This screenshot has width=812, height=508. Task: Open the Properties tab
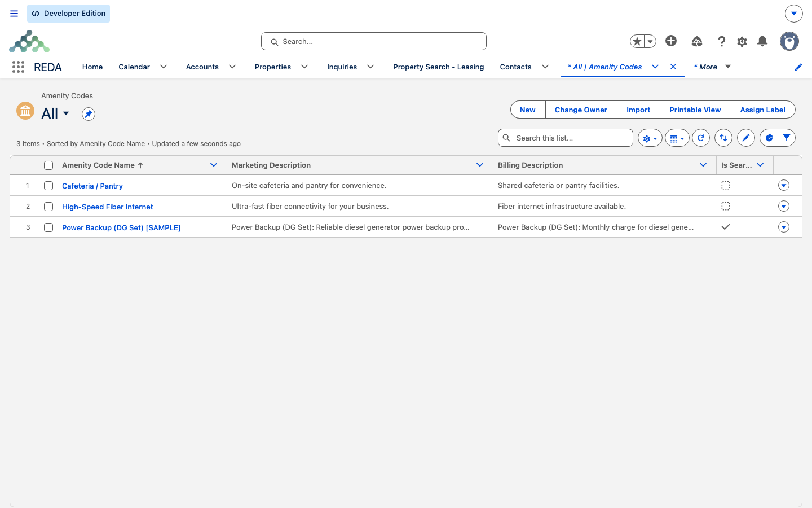coord(273,67)
